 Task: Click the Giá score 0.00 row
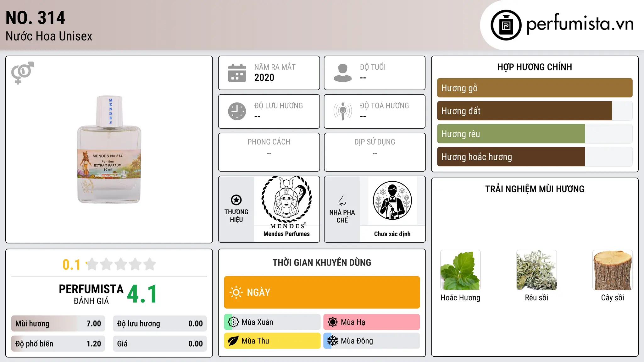coord(160,344)
